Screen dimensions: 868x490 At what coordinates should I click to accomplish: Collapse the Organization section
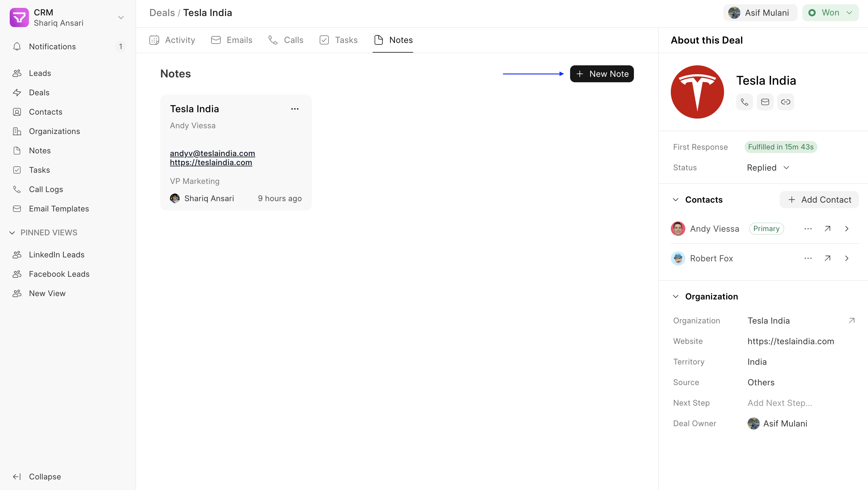[x=676, y=296]
